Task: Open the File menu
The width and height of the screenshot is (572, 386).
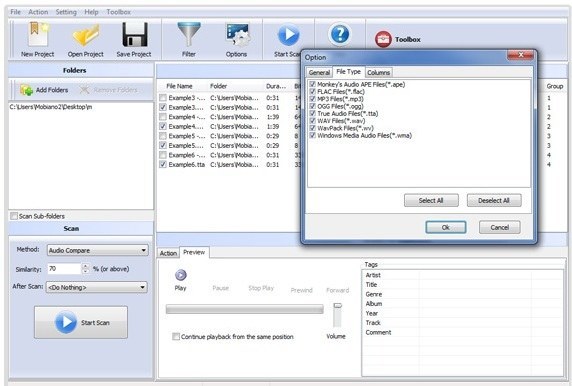Action: pos(15,12)
